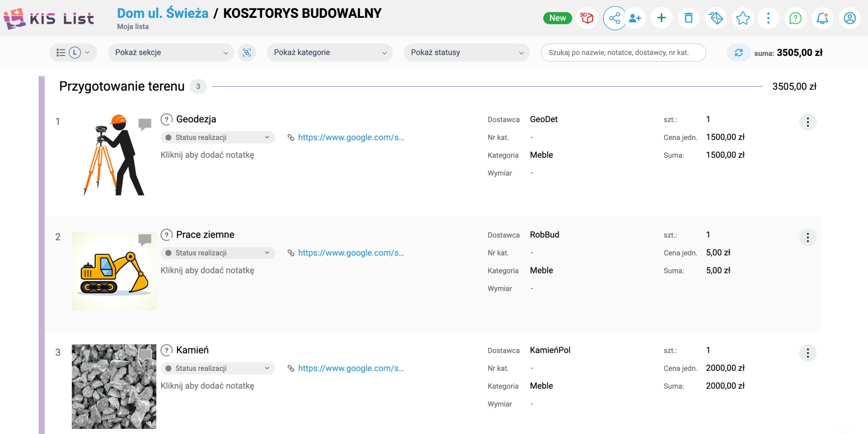Open the 3D box view icon
The width and height of the screenshot is (868, 434).
pos(587,18)
